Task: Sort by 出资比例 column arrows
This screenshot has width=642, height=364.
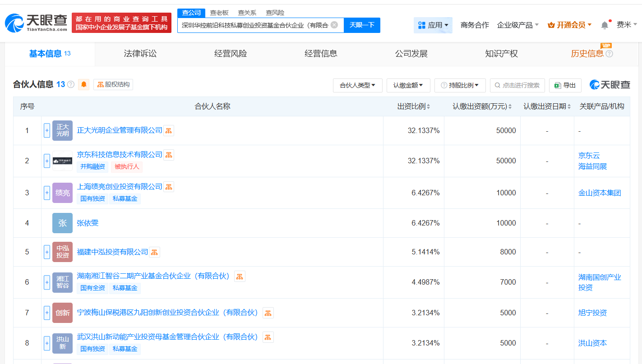Action: tap(428, 107)
